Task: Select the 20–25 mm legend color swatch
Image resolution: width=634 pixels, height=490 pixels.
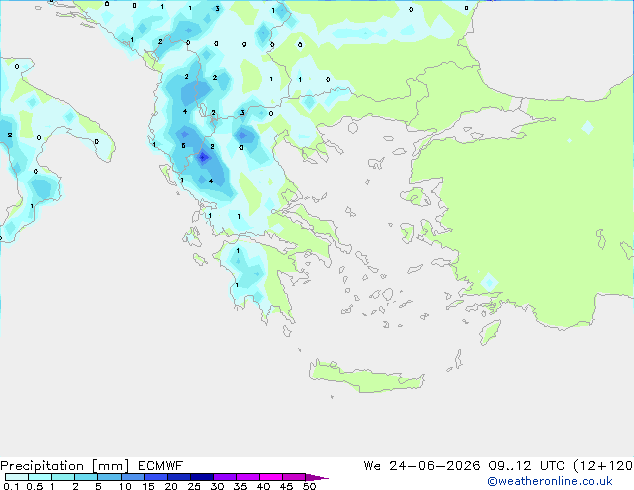Action: [x=179, y=477]
